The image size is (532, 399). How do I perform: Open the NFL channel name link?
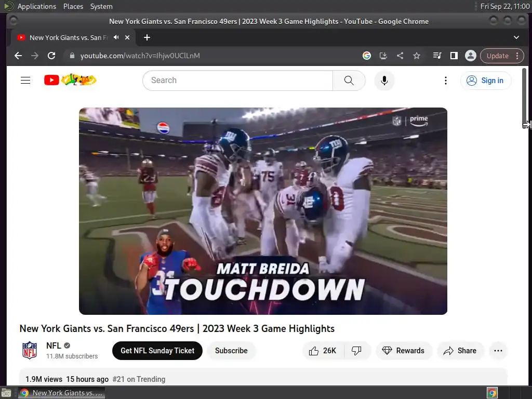54,345
